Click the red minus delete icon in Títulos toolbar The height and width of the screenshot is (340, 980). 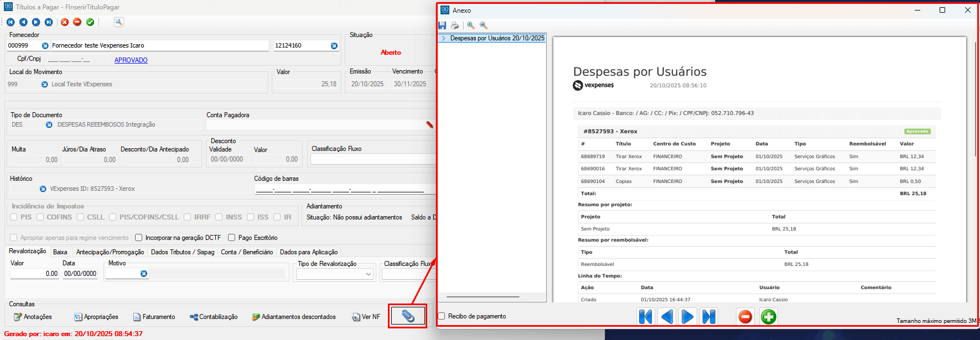[77, 22]
